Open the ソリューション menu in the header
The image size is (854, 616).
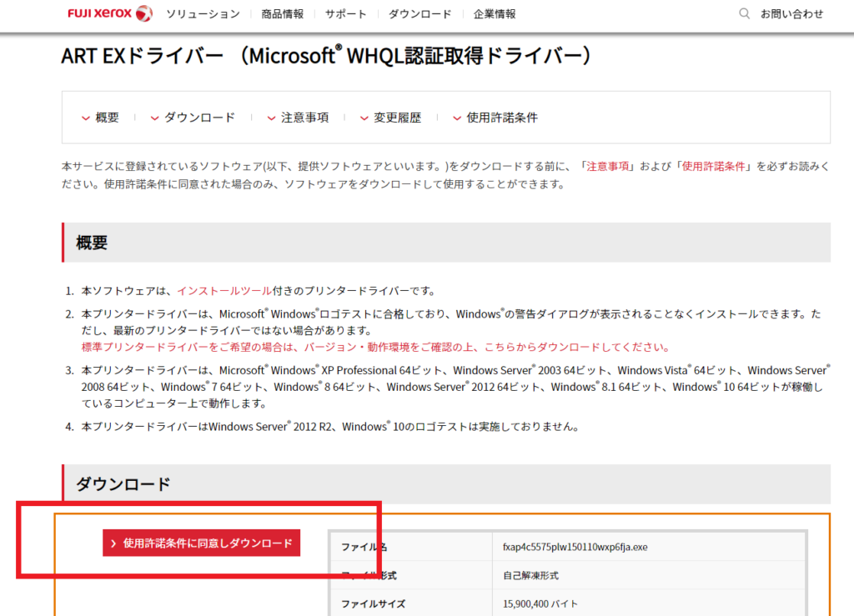coord(203,14)
